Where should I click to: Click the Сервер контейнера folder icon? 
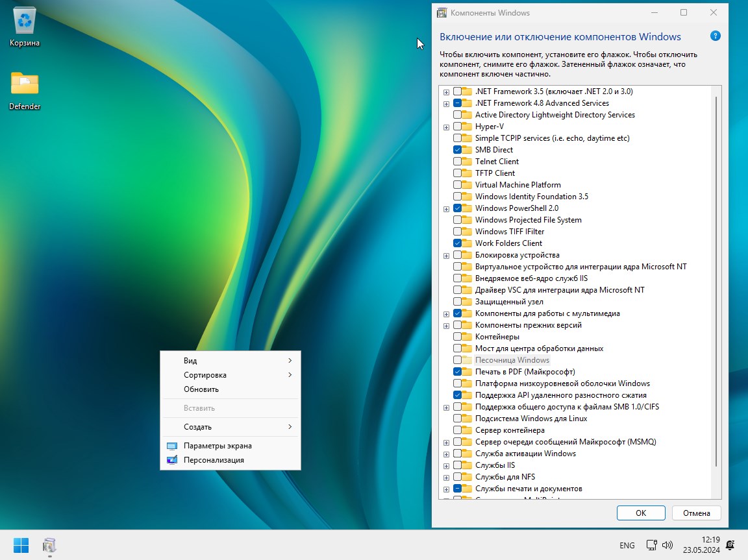(x=467, y=430)
